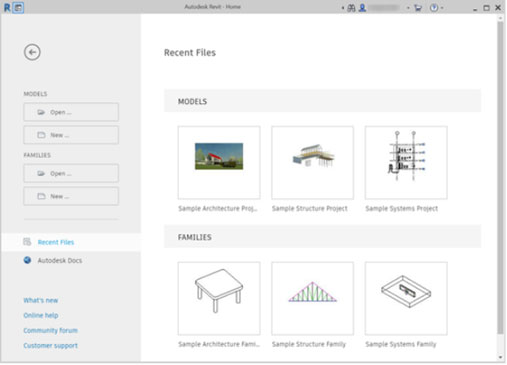The image size is (507, 365).
Task: Open Sample Structure Family truss thumbnail
Action: click(312, 298)
